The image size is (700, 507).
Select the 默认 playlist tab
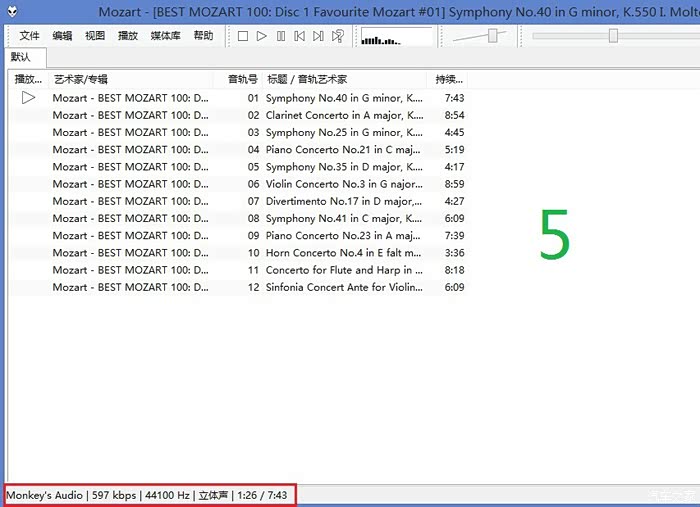coord(21,57)
